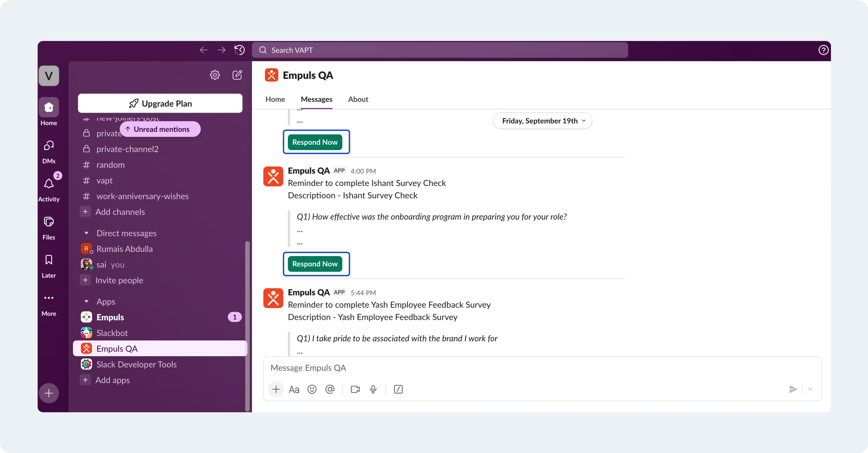
Task: Click the Empuls QA logo in header
Action: (x=271, y=75)
